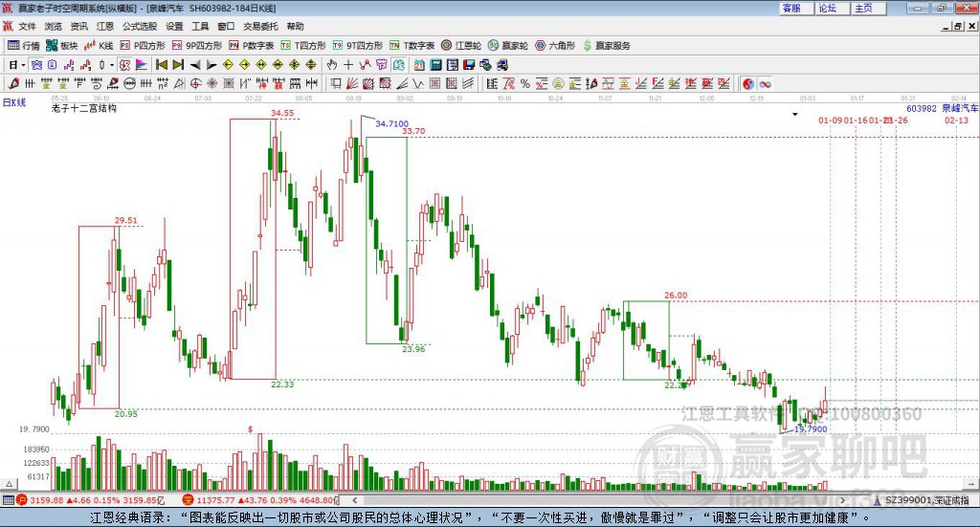
Task: Click the red $ marker above volume bars
Action: tap(251, 429)
